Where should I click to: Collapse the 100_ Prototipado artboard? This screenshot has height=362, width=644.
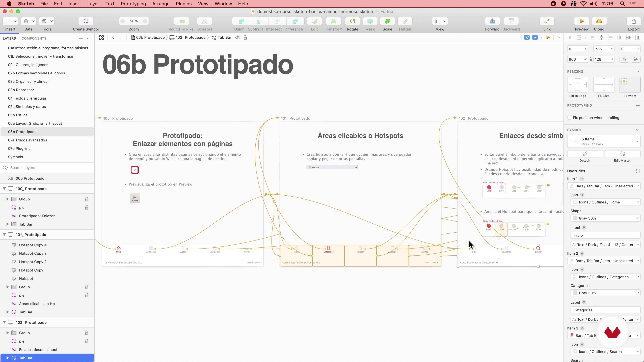pos(4,189)
